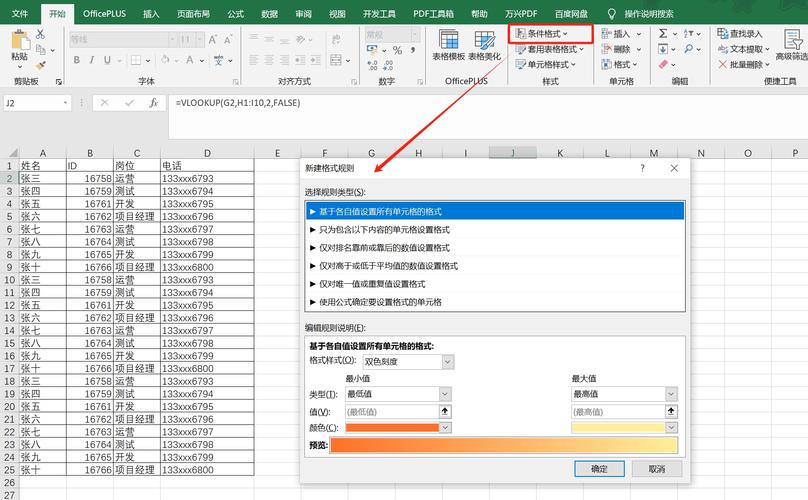Click cell containing 项目经理 in row 5
The image size is (808, 500).
(x=137, y=216)
